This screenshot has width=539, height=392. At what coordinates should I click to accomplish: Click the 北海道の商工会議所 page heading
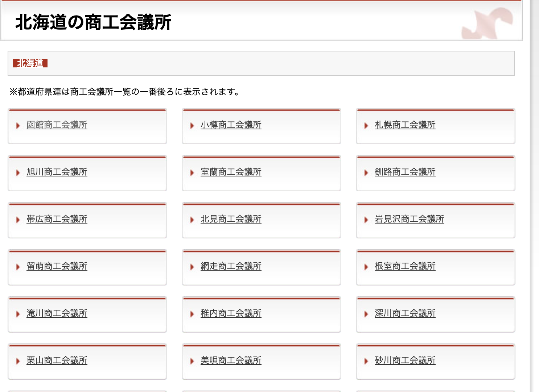[93, 22]
